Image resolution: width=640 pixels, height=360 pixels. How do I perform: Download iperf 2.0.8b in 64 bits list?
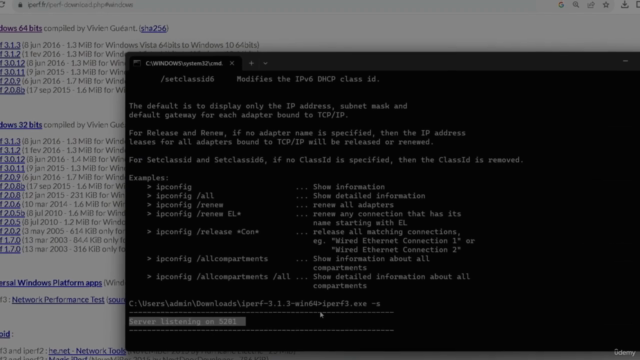click(12, 90)
